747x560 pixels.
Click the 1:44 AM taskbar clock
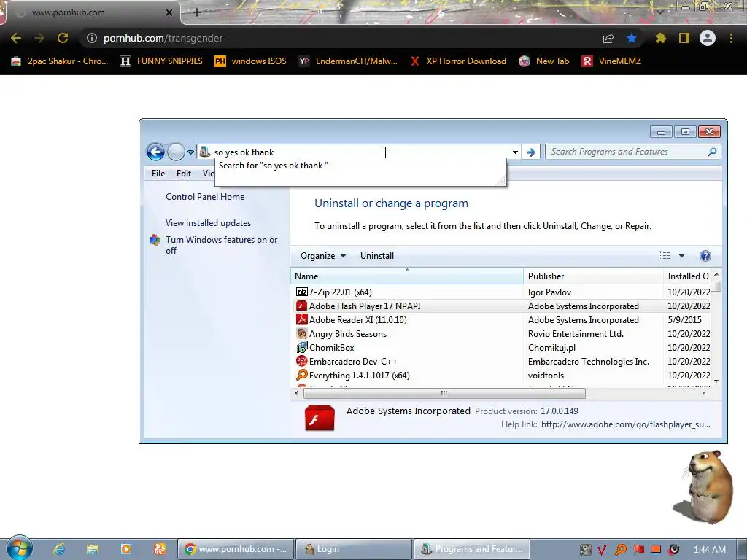coord(709,550)
